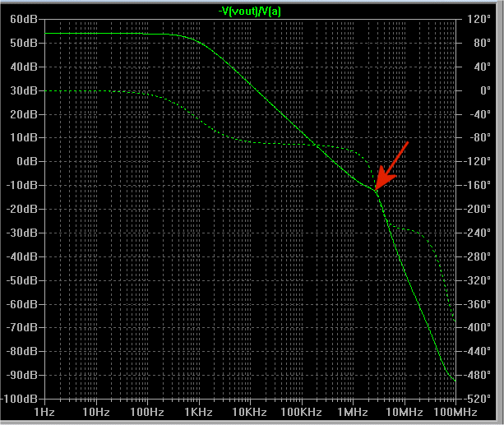The height and width of the screenshot is (425, 504).
Task: Click the -20dB left axis label
Action: tap(22, 209)
